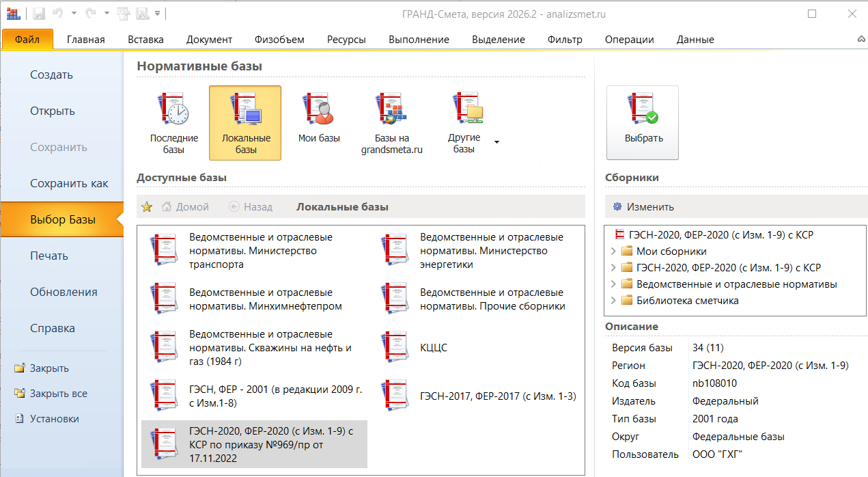The width and height of the screenshot is (868, 477).
Task: Open the Документ ribbon tab
Action: point(209,39)
